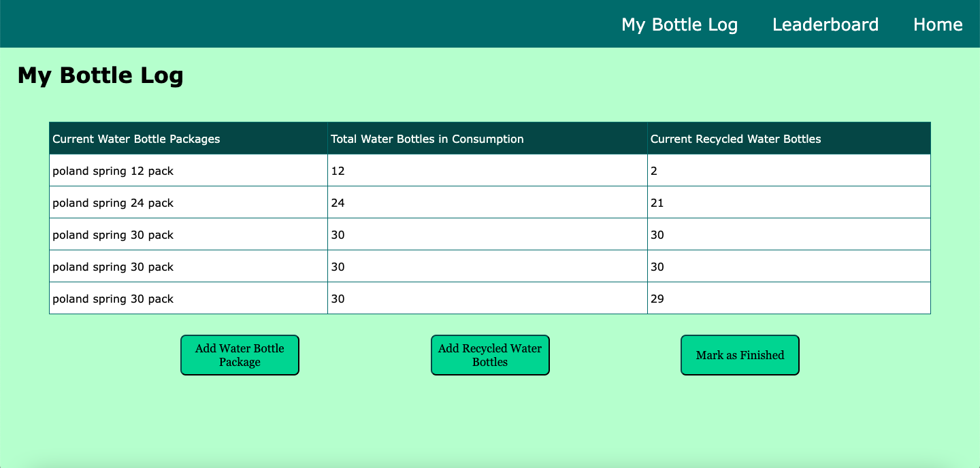Select the Total Water Bottles in Consumption header

pyautogui.click(x=487, y=139)
